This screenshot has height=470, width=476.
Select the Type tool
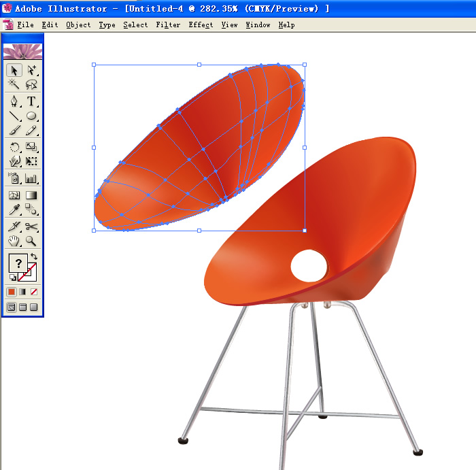31,101
